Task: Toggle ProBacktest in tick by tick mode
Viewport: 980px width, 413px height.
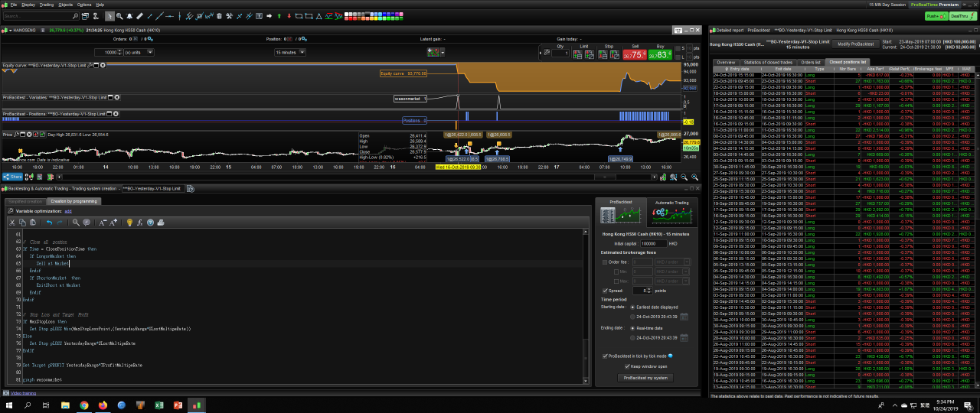Action: click(605, 356)
